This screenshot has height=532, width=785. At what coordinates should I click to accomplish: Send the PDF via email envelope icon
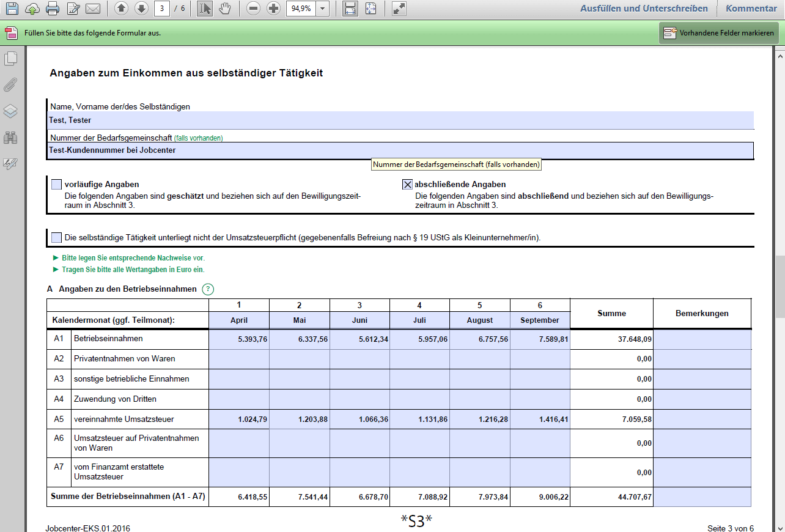(92, 9)
